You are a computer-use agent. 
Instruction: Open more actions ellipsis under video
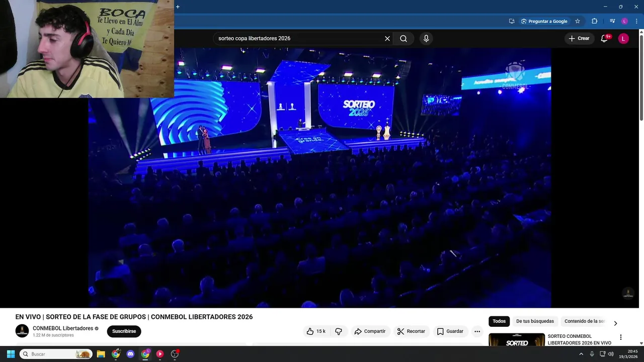click(x=477, y=331)
